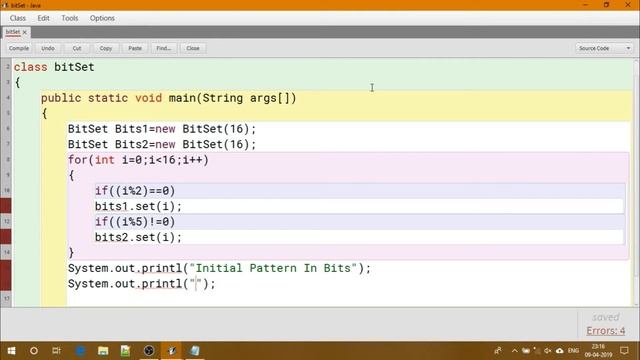
Task: Click the Errors: 4 link
Action: point(605,331)
